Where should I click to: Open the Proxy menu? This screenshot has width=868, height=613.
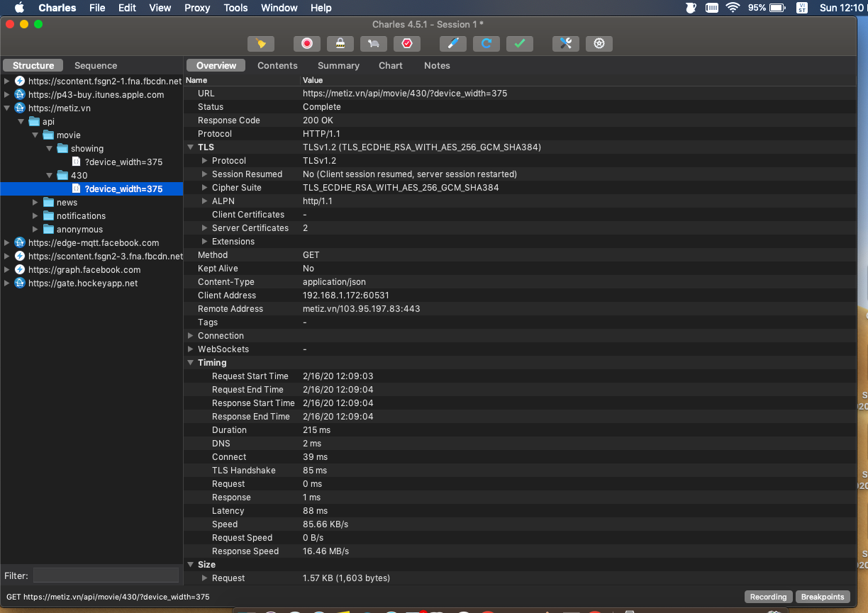[197, 8]
